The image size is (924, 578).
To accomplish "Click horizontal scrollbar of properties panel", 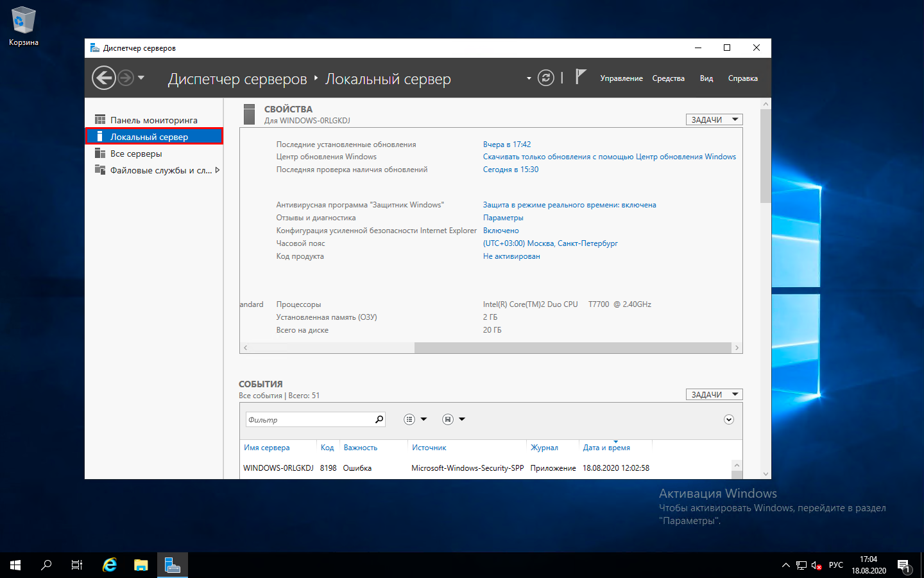I will tap(573, 347).
